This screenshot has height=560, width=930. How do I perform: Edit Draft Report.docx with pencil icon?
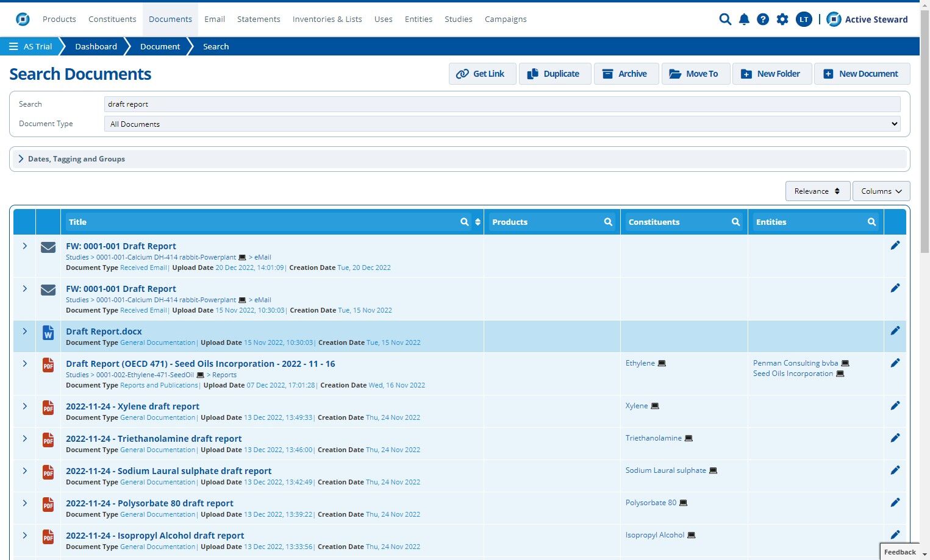895,331
